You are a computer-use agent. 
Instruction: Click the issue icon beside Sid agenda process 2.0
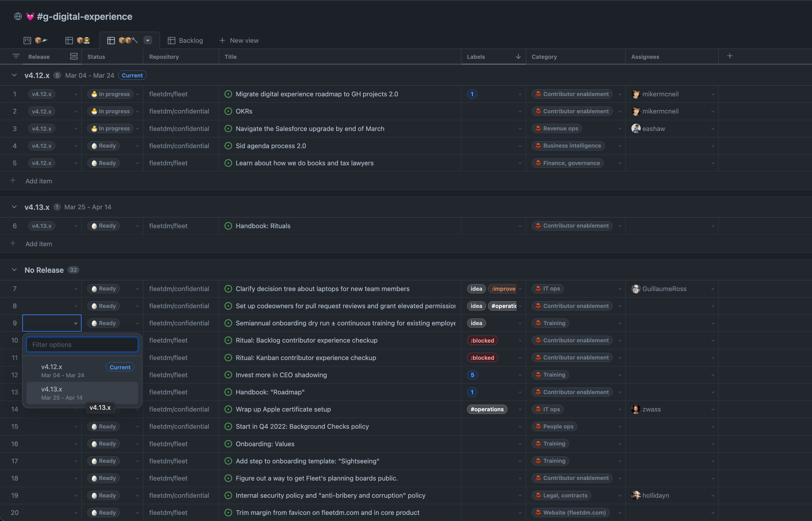228,146
